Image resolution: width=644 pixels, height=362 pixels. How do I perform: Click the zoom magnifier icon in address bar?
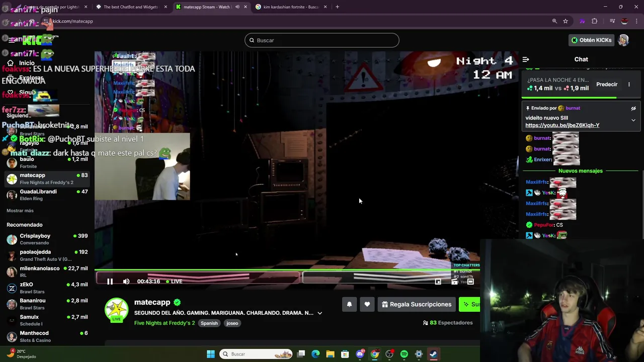(554, 21)
